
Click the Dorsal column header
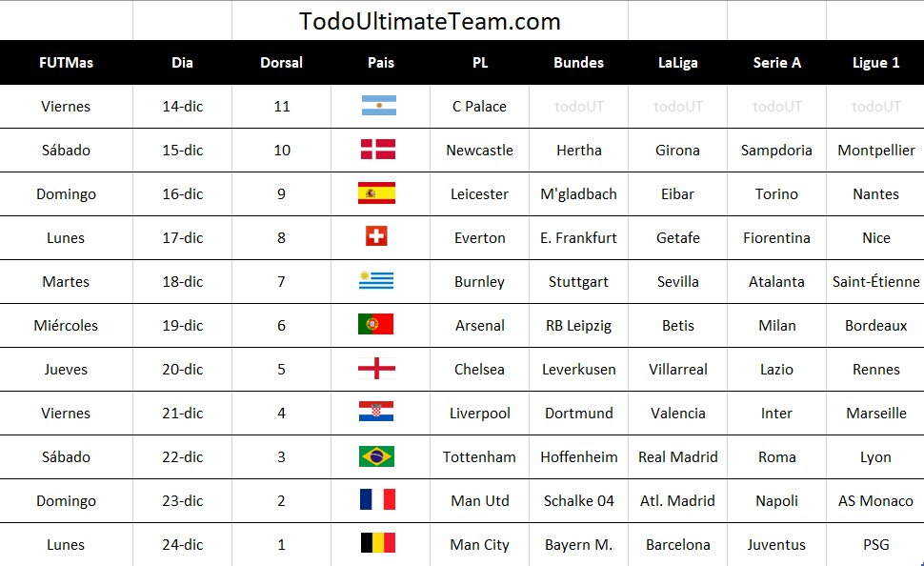(282, 63)
